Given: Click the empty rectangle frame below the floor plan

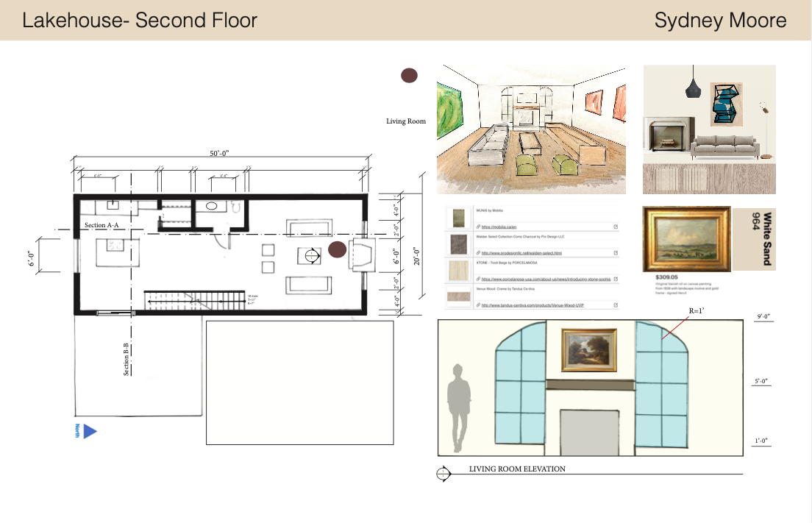Looking at the screenshot, I should coord(300,383).
